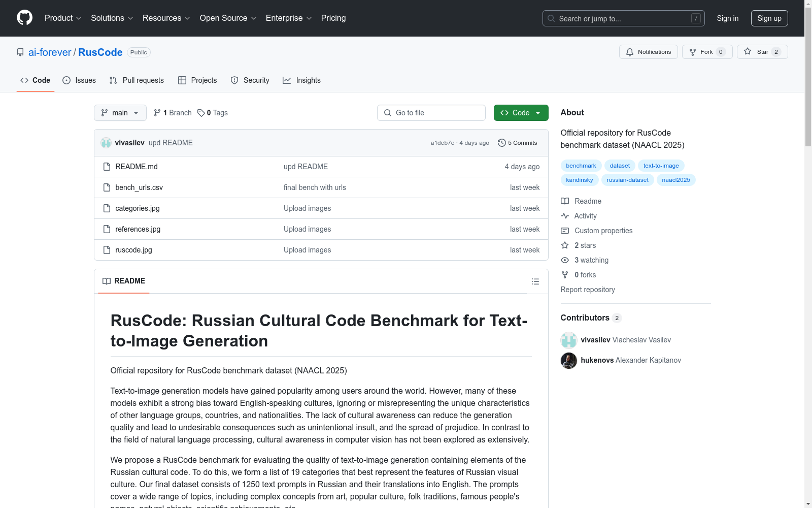Click the tag icon beside 0 Tags
The image size is (812, 508).
tap(201, 113)
